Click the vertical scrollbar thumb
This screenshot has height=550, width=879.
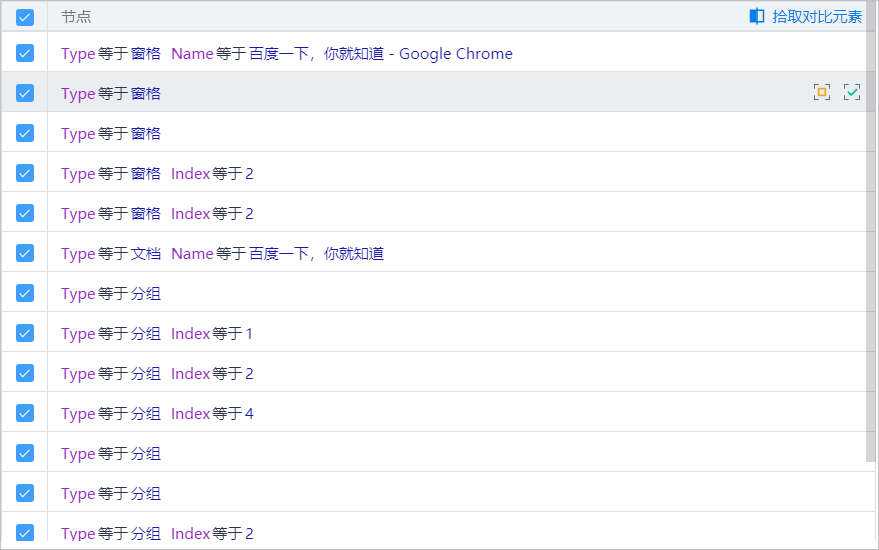click(870, 230)
